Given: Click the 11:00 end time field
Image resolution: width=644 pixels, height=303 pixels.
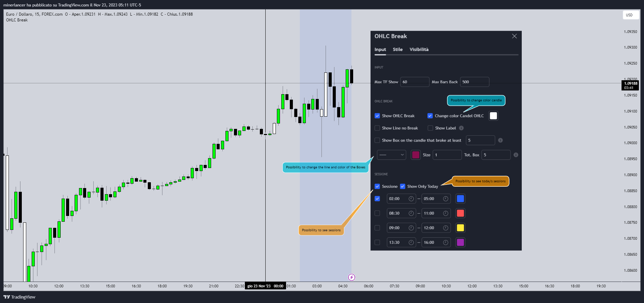Looking at the screenshot, I should [x=436, y=213].
